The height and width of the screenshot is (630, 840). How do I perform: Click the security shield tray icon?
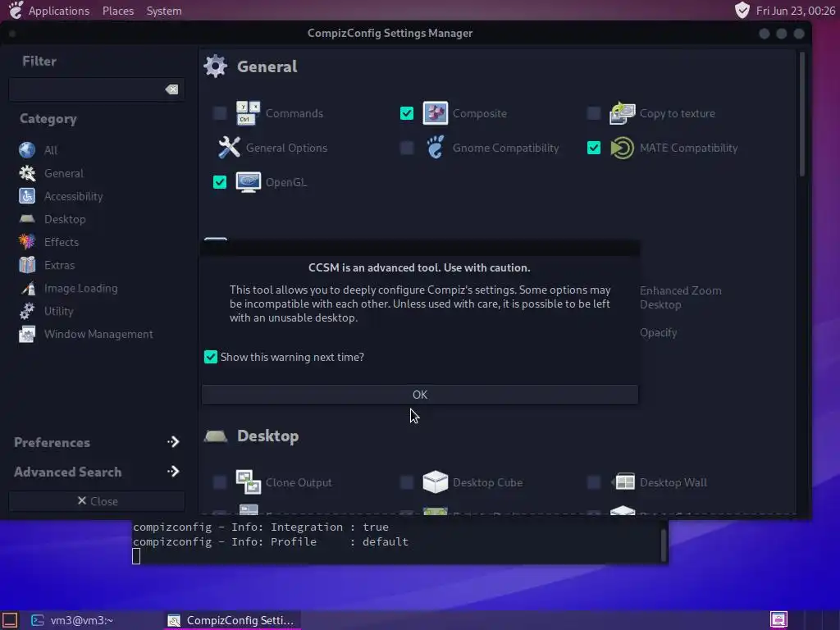(x=742, y=10)
